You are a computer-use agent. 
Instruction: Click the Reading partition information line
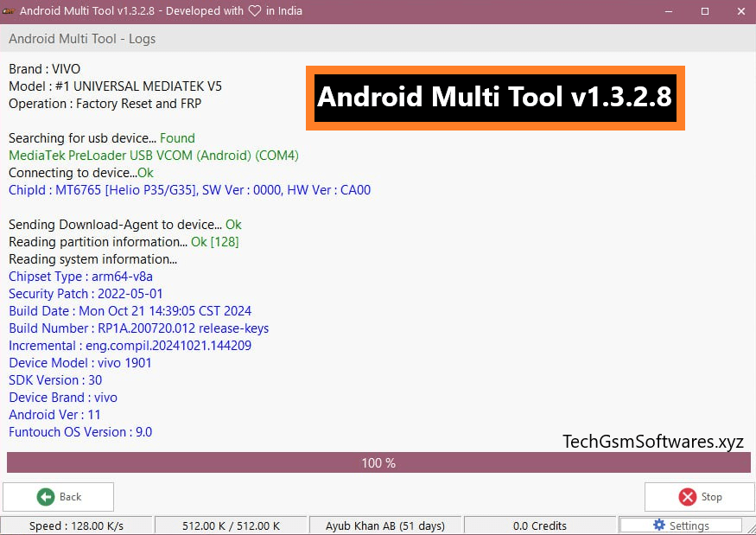(x=124, y=242)
